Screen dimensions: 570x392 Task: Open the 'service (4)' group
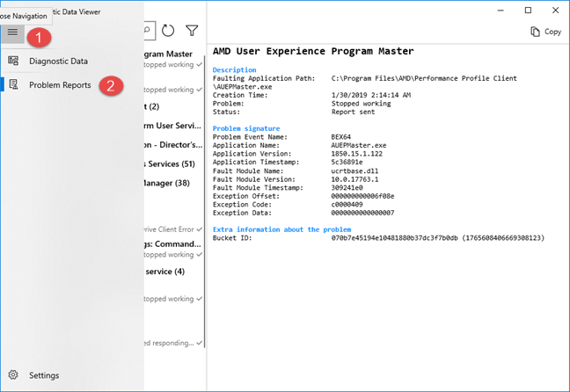pyautogui.click(x=165, y=272)
